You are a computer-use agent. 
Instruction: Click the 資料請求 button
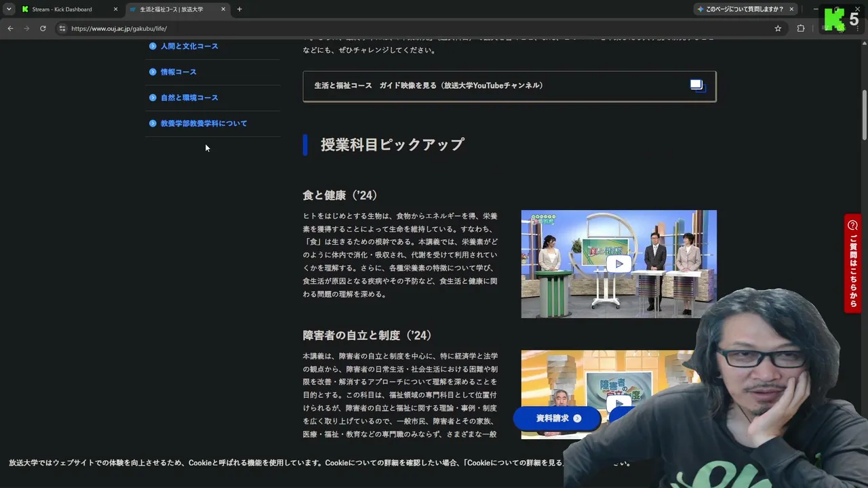(557, 418)
